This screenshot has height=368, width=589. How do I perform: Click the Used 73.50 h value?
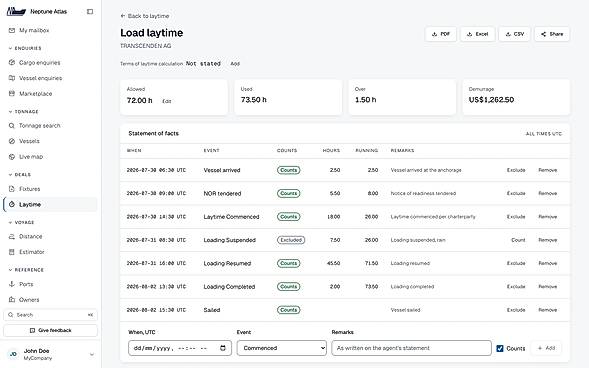(x=254, y=100)
